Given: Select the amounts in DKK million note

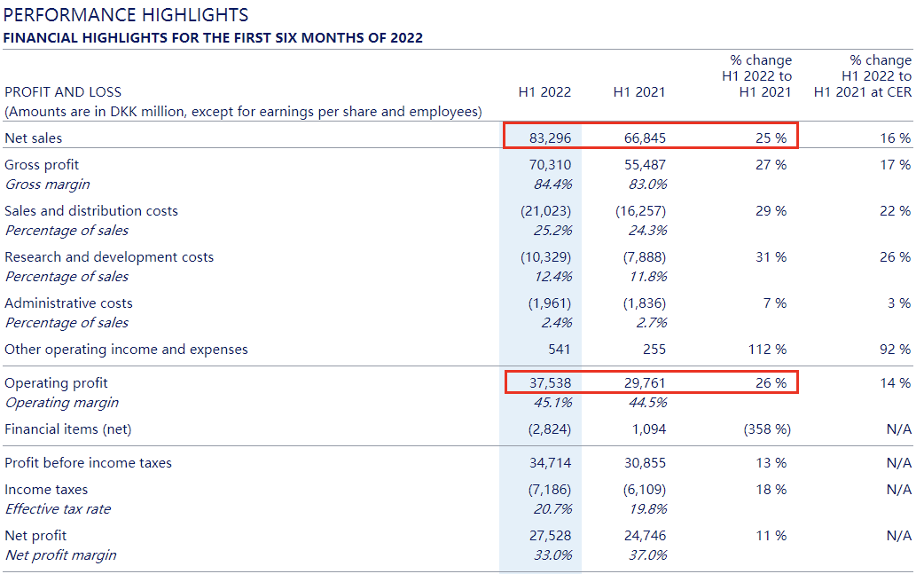Looking at the screenshot, I should (243, 112).
